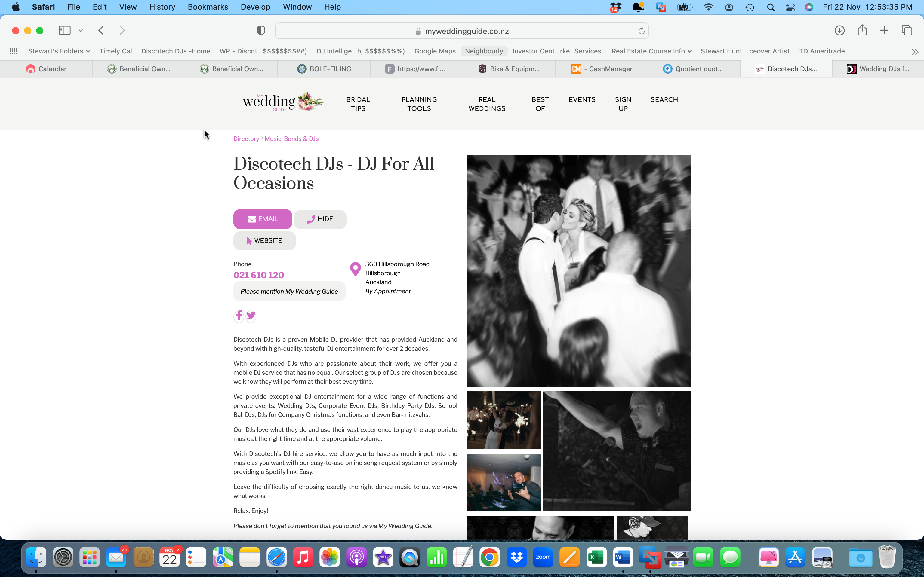Open a new tab with plus icon

pos(884,31)
